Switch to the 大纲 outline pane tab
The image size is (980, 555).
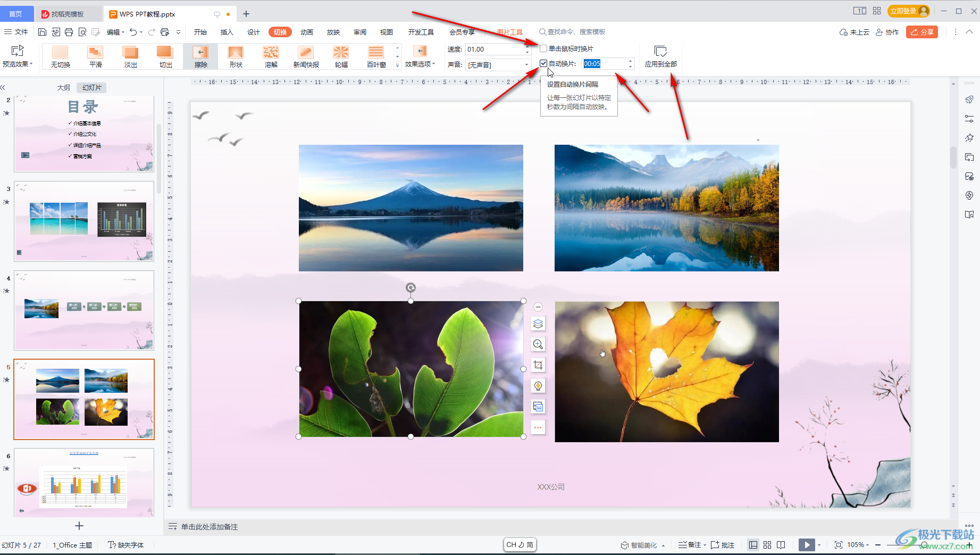click(x=64, y=87)
